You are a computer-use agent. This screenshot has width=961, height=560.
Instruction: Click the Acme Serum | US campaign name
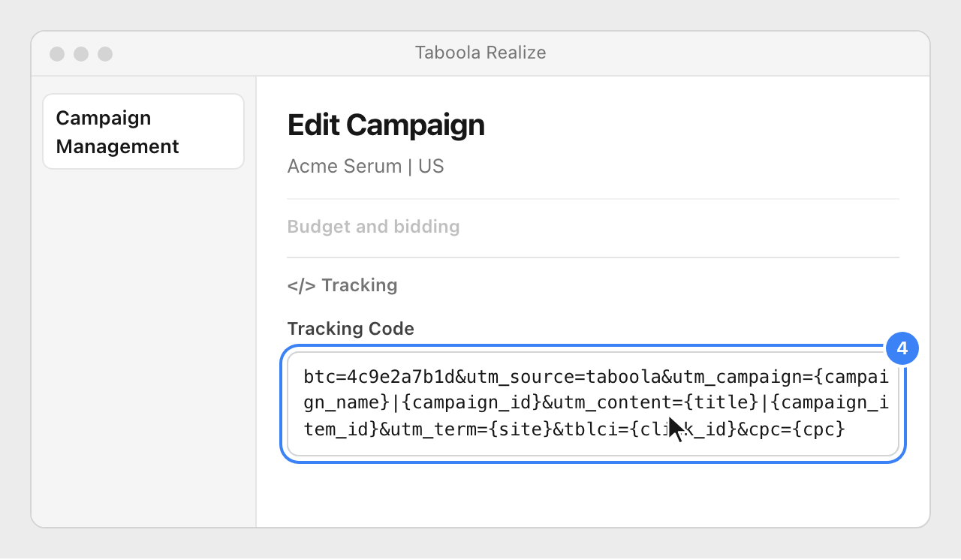point(366,166)
